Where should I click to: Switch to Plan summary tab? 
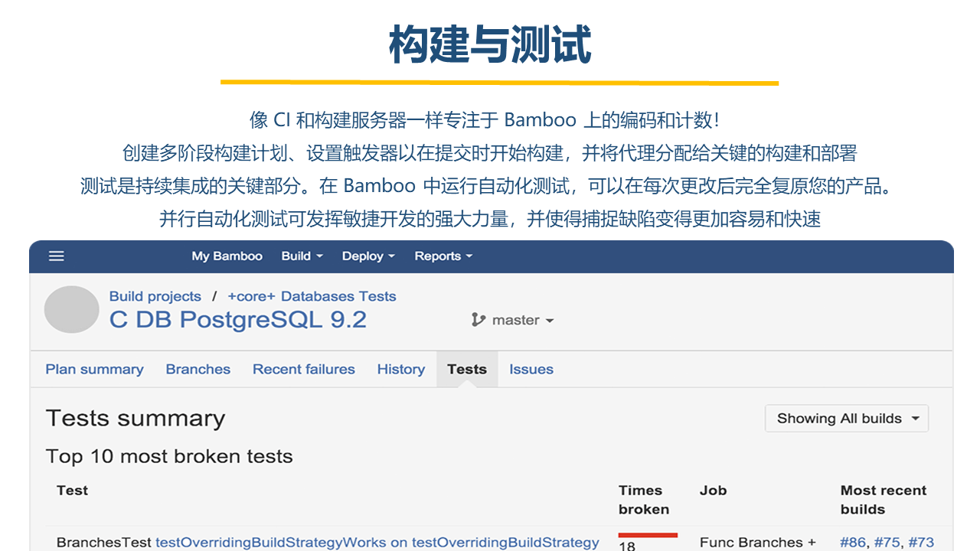tap(94, 369)
